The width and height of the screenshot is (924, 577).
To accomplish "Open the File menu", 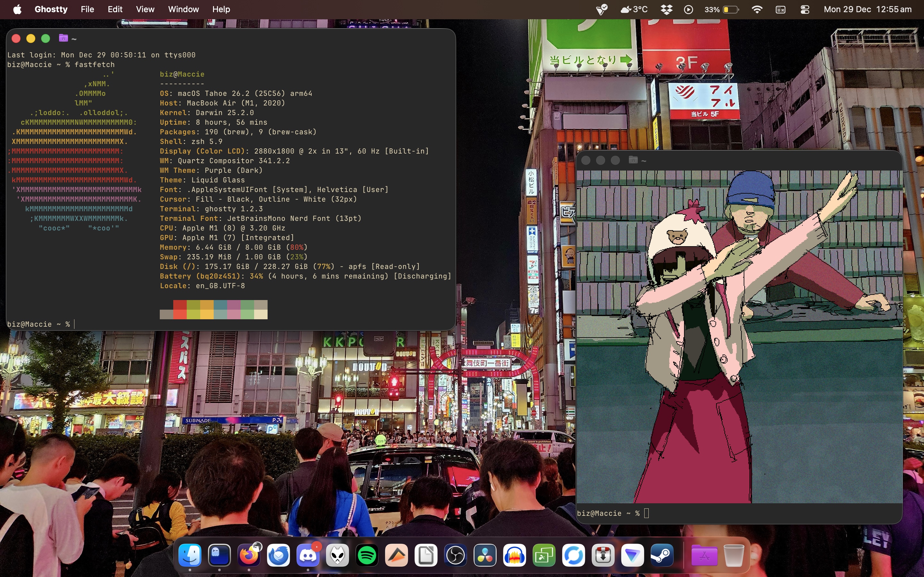I will (87, 10).
